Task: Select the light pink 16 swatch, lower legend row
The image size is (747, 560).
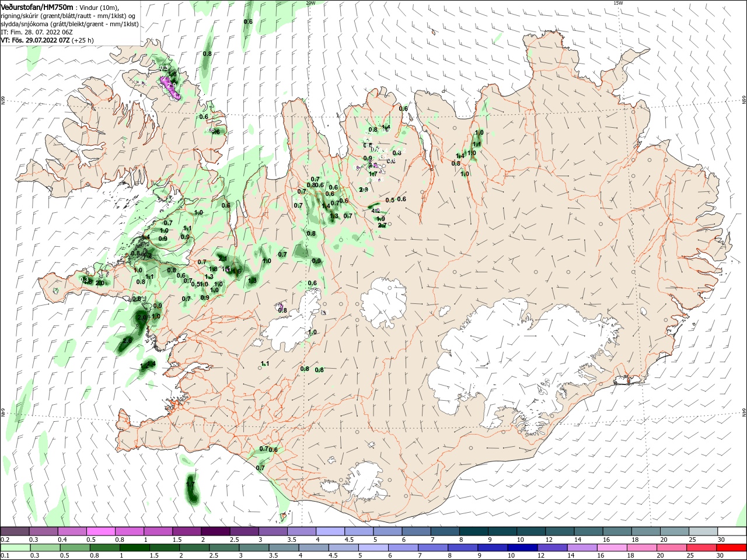Action: [612, 548]
